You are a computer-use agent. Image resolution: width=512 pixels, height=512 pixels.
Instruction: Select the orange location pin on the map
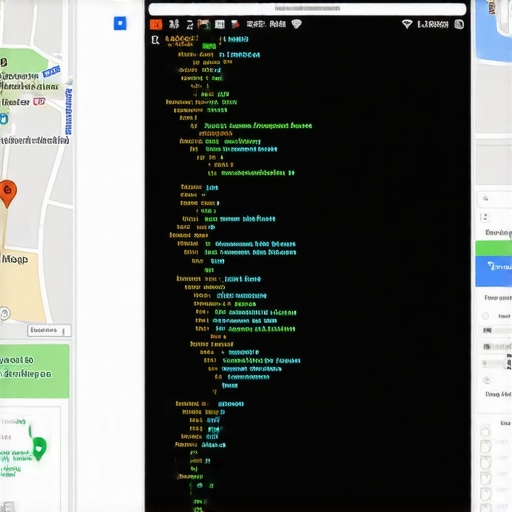click(7, 194)
